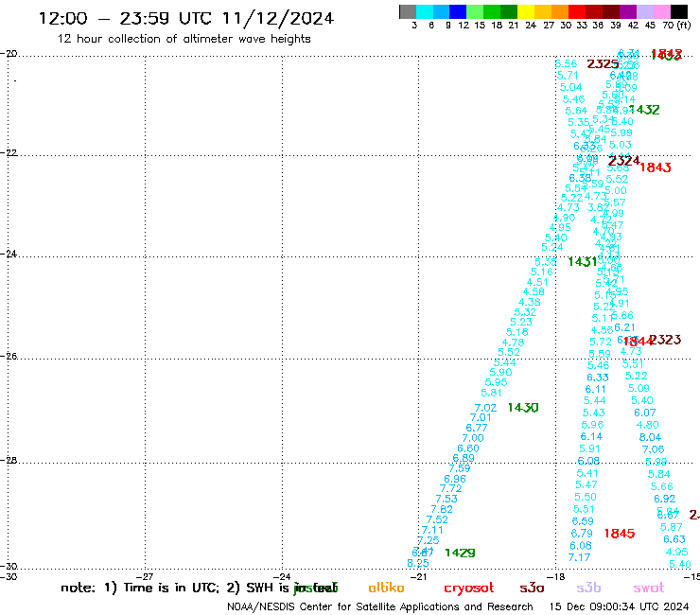The image size is (700, 615).
Task: Click the longitude axis label '-18'
Action: click(x=556, y=576)
